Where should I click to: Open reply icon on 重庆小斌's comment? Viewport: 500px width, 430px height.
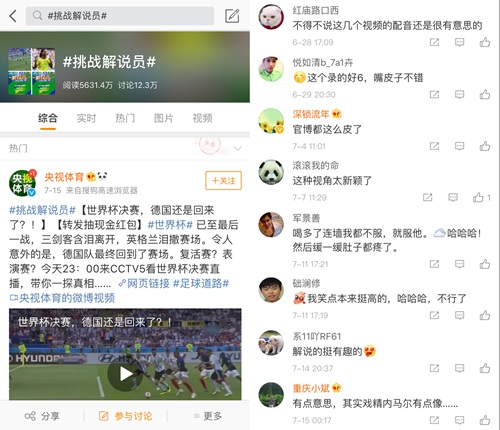[x=459, y=420]
